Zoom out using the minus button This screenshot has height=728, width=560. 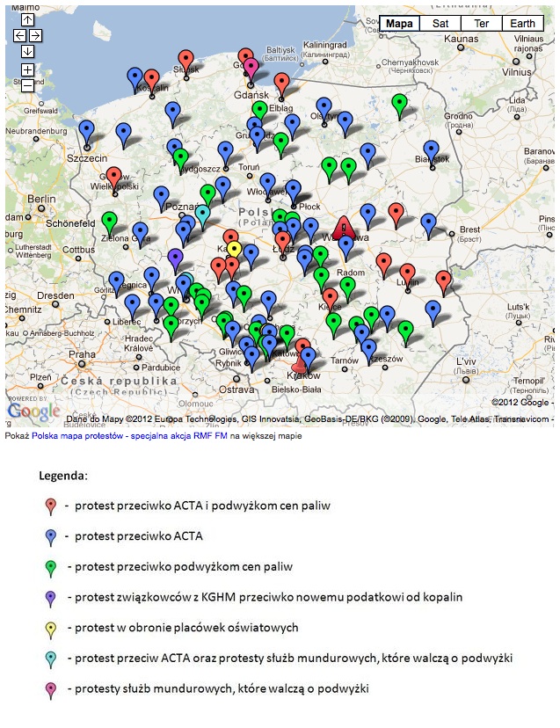click(x=27, y=85)
